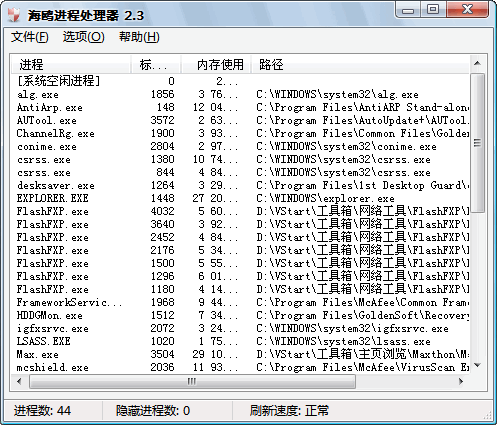This screenshot has width=497, height=425.
Task: Sort by the 内存使用 column header
Action: point(216,64)
